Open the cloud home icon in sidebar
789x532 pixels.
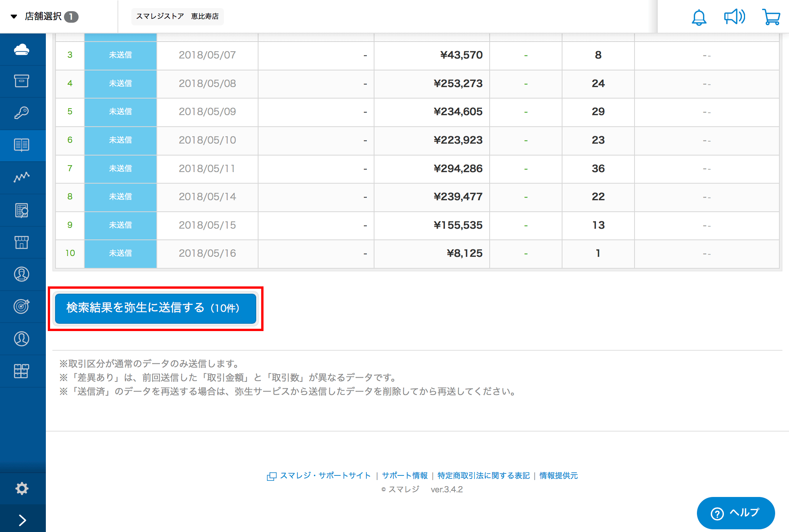click(22, 49)
